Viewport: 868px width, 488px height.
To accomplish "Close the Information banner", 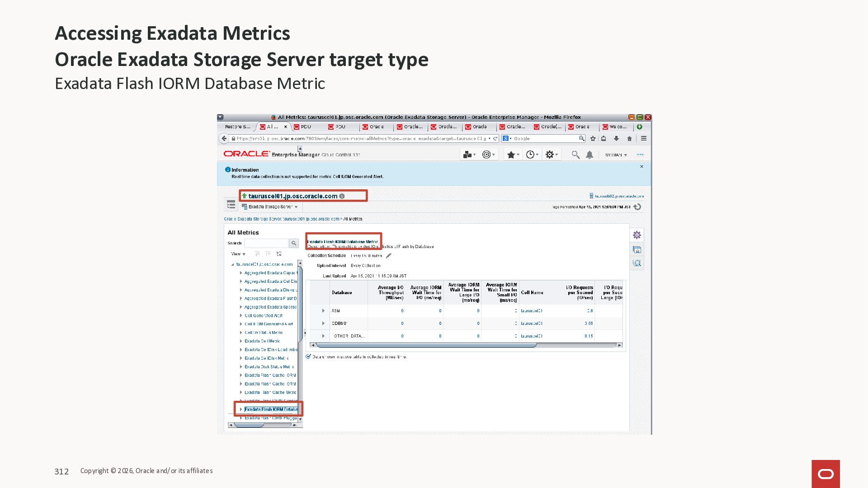I will tap(642, 167).
